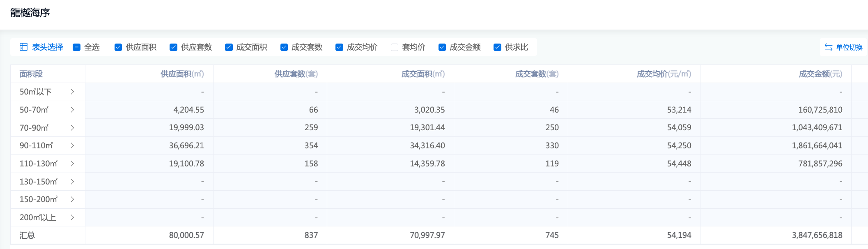Image resolution: width=868 pixels, height=249 pixels.
Task: Click the 1,861,664,041 transaction amount cell
Action: pos(817,145)
